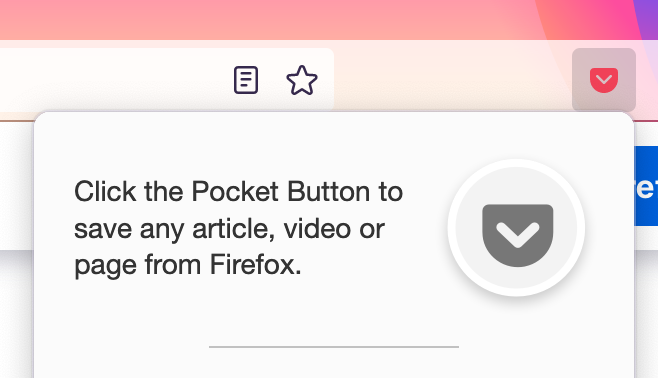The width and height of the screenshot is (658, 378).
Task: Click the blue button at the right edge
Action: (646, 186)
